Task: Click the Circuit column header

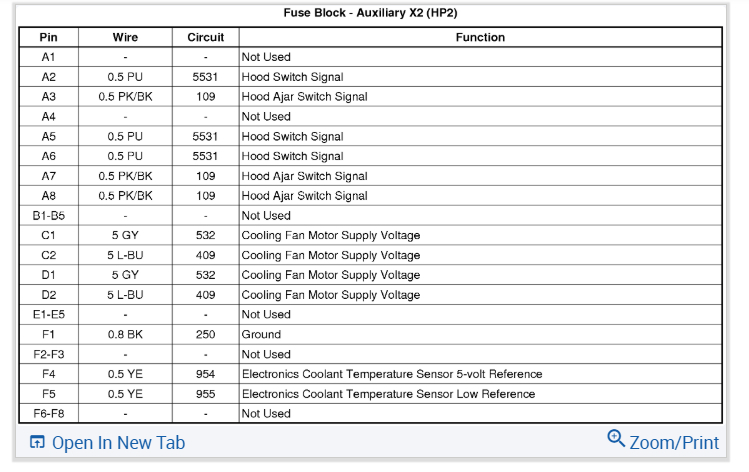Action: (205, 37)
